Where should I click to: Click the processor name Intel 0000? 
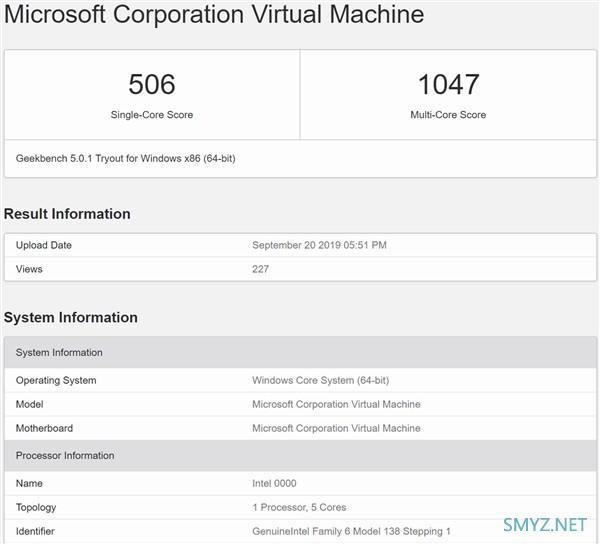click(274, 484)
